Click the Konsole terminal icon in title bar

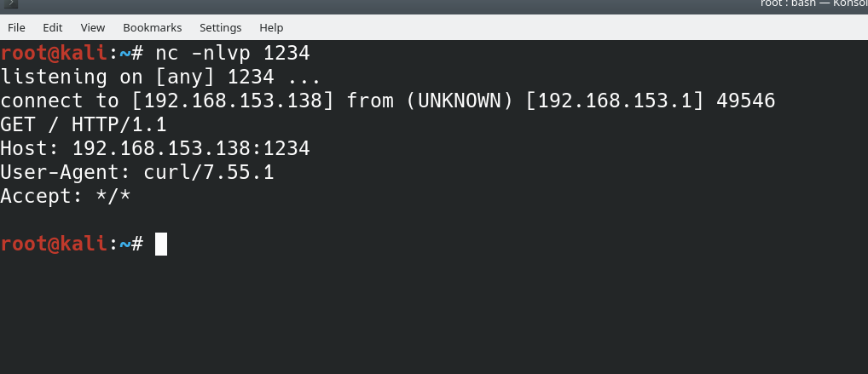(x=9, y=4)
